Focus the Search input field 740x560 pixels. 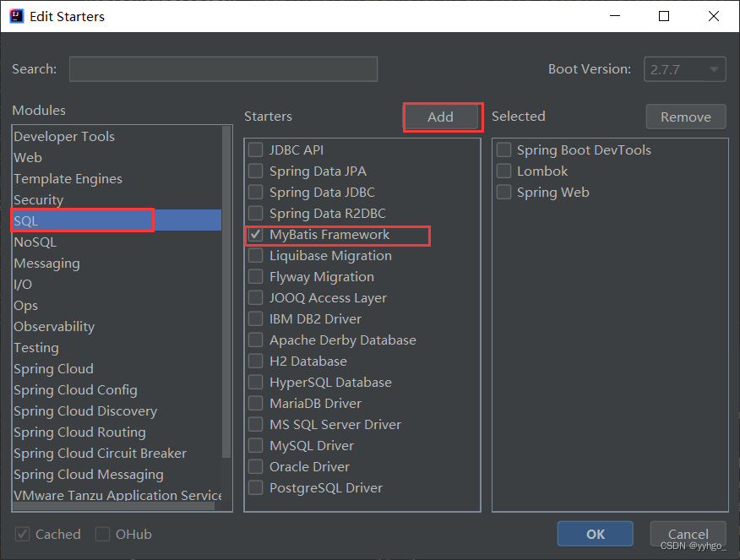pos(223,69)
